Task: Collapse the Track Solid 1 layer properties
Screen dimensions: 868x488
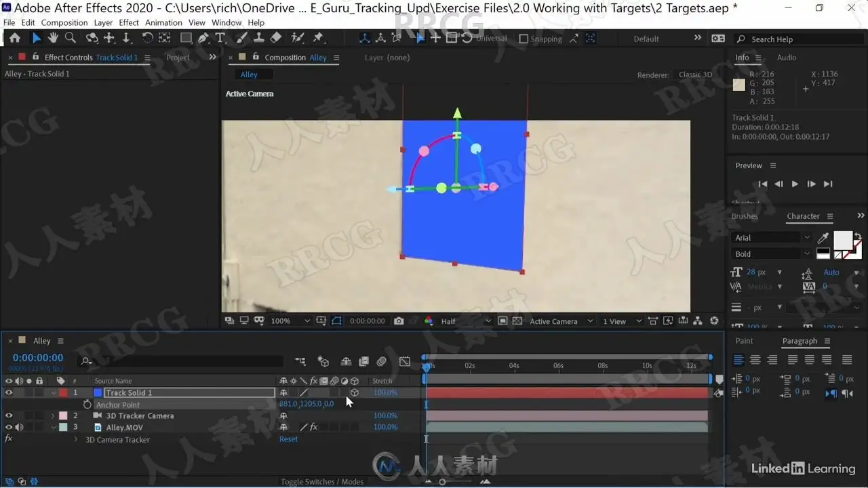Action: [54, 392]
